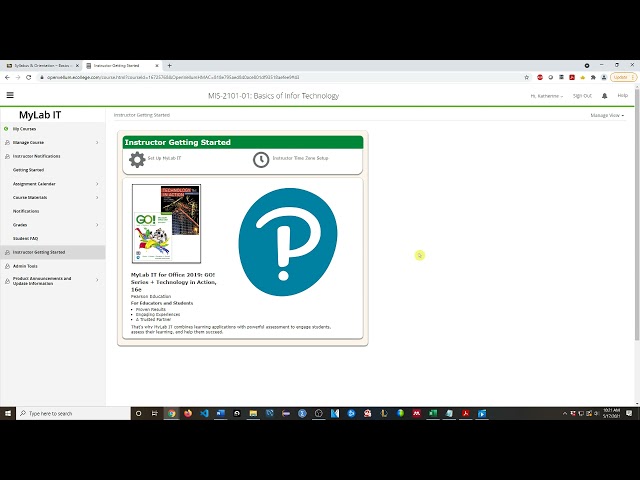Bookmark this page with the star icon
Screen dimensions: 640x480
pos(527,77)
